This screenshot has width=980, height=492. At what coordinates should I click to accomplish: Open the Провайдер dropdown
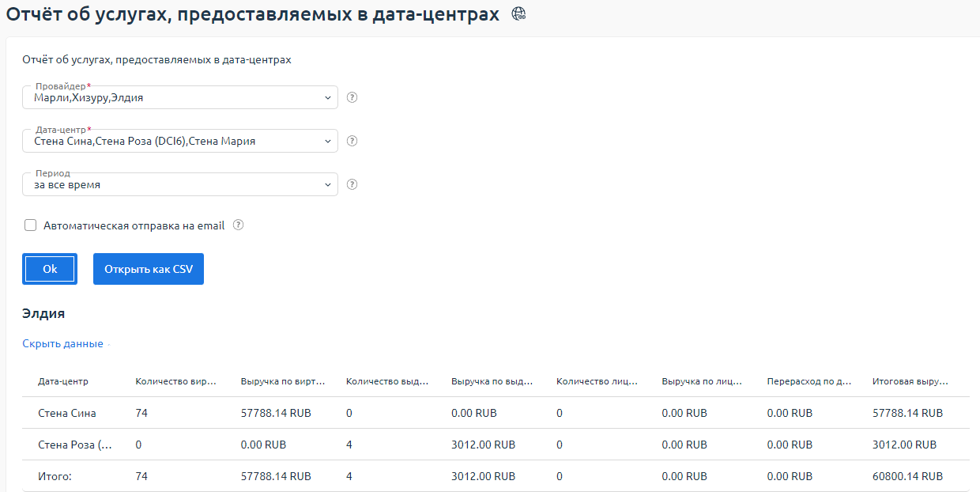[180, 97]
